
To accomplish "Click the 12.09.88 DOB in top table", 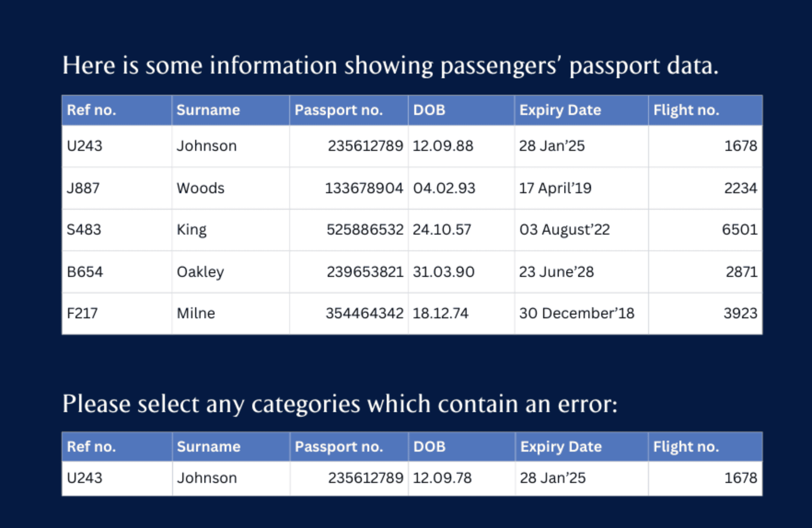I will (443, 146).
